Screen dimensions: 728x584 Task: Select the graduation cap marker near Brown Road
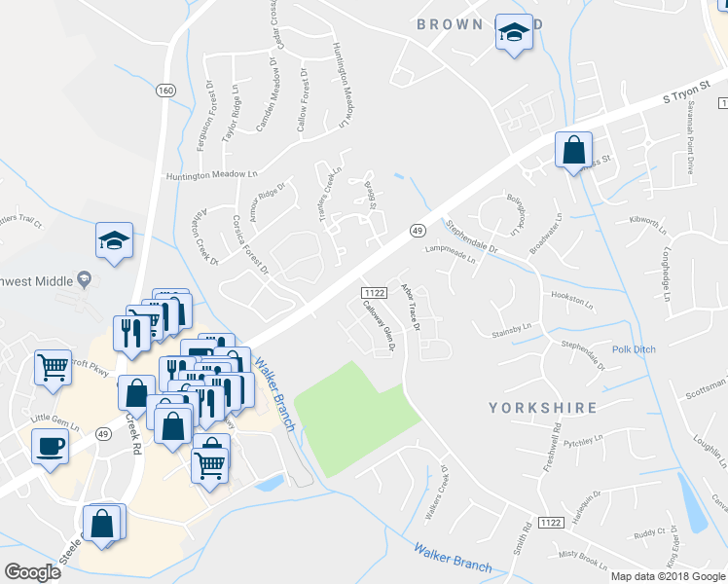point(514,34)
